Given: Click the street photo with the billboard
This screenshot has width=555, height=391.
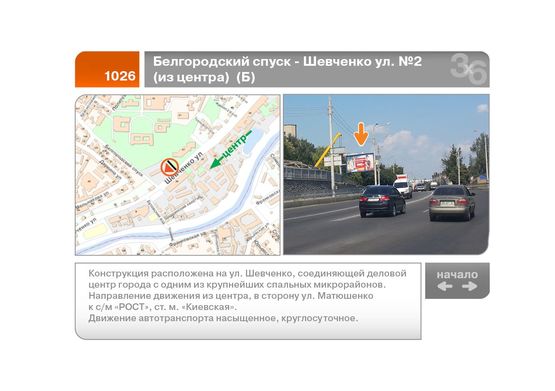Looking at the screenshot, I should coord(386,174).
